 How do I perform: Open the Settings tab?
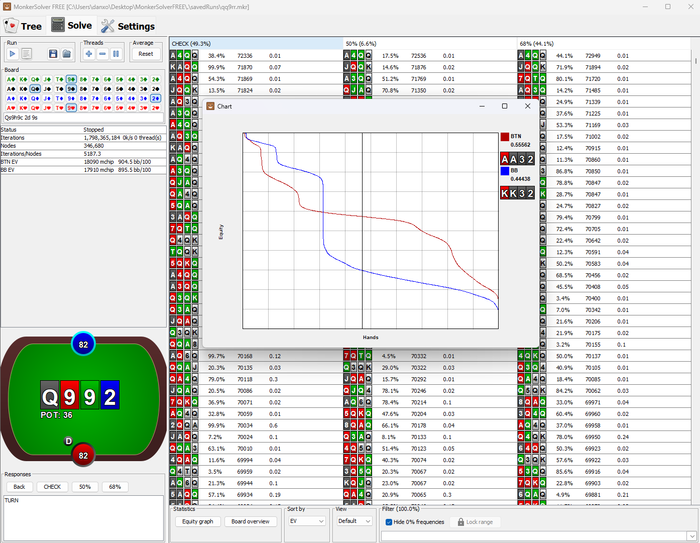[128, 26]
